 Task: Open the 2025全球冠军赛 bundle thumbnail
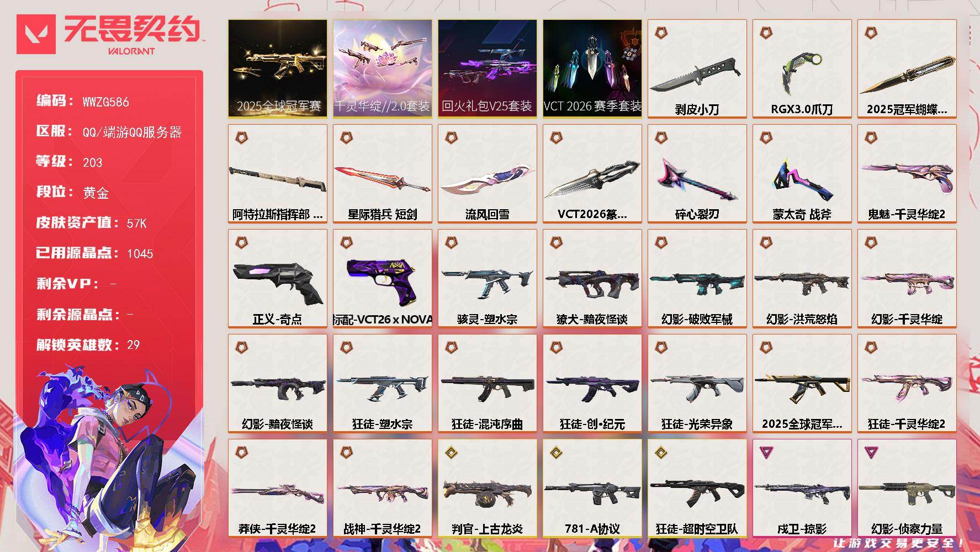pos(278,68)
